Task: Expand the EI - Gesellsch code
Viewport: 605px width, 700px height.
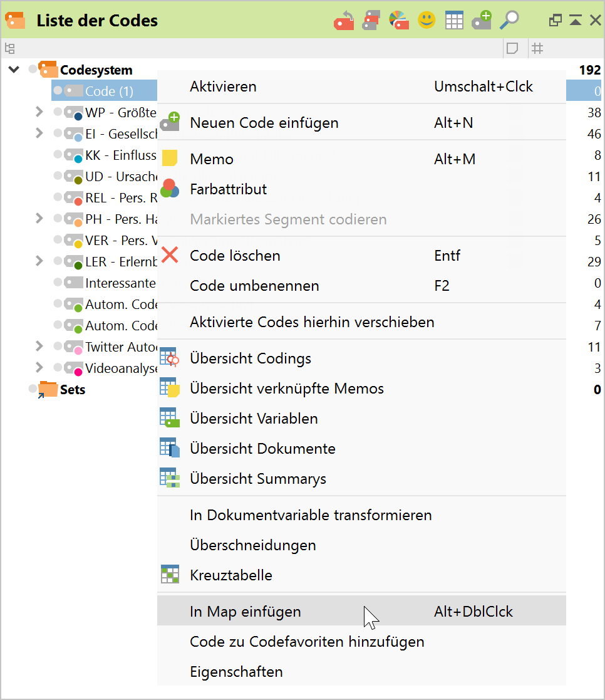Action: pyautogui.click(x=39, y=133)
